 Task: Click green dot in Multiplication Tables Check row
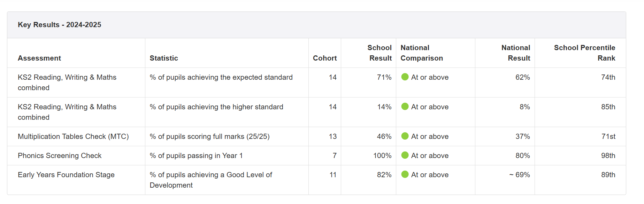tap(405, 136)
